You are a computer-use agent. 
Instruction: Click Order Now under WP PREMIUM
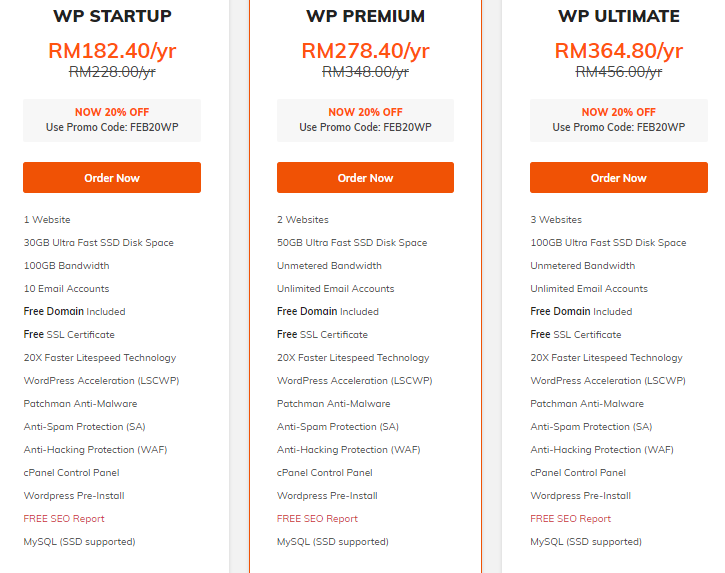click(365, 178)
